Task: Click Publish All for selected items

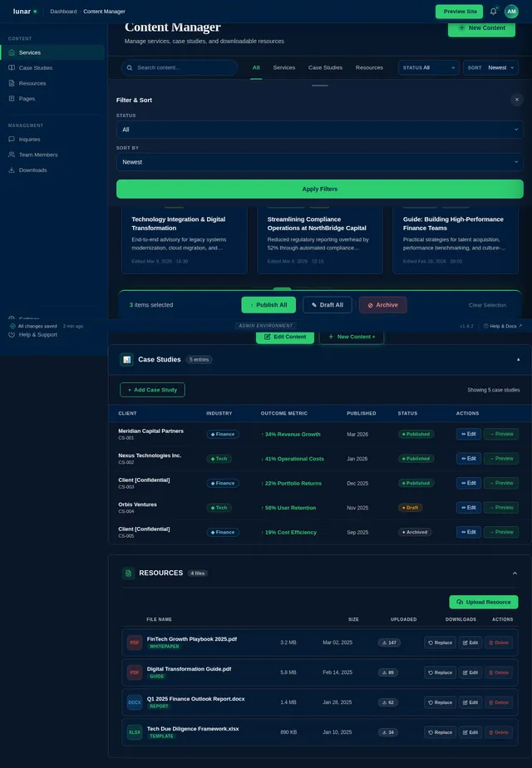Action: click(x=268, y=305)
